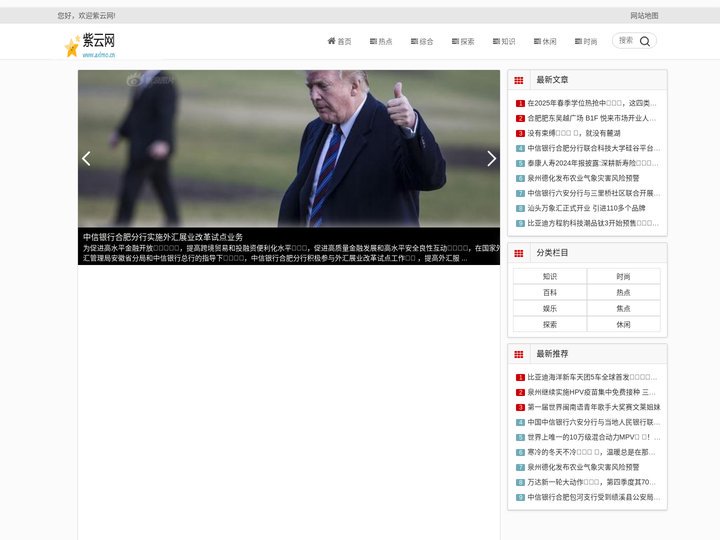Screen dimensions: 720x540
Task: Open the 探索 navigation menu
Action: pyautogui.click(x=463, y=41)
